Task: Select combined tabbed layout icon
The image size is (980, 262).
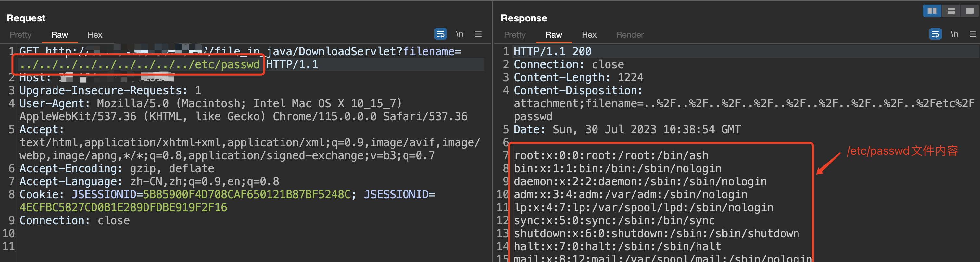Action: click(x=970, y=11)
